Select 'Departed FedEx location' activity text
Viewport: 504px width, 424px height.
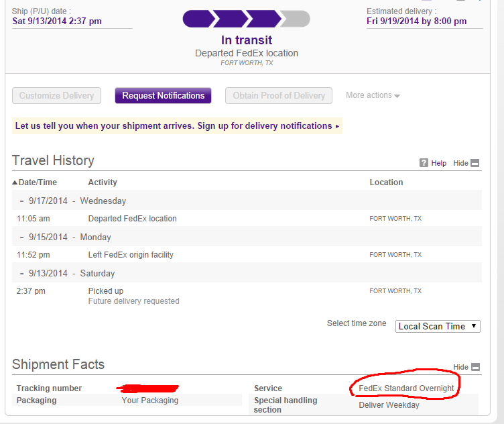tap(133, 219)
